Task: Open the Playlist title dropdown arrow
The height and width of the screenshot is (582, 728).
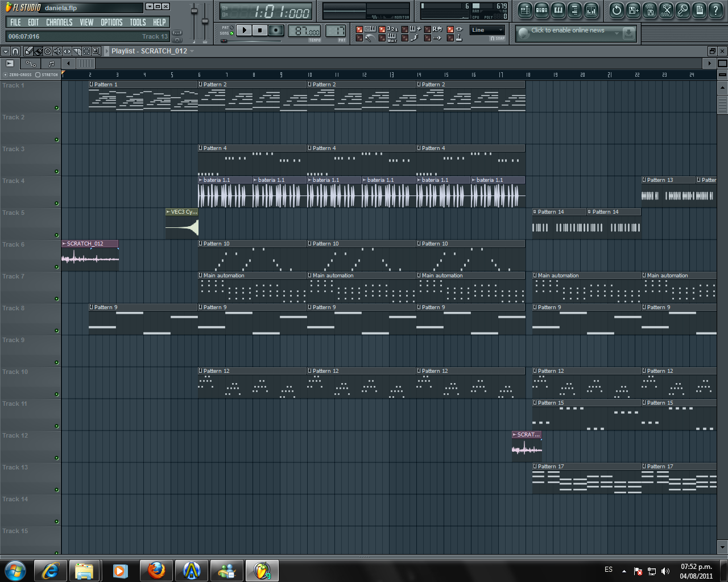Action: point(192,51)
